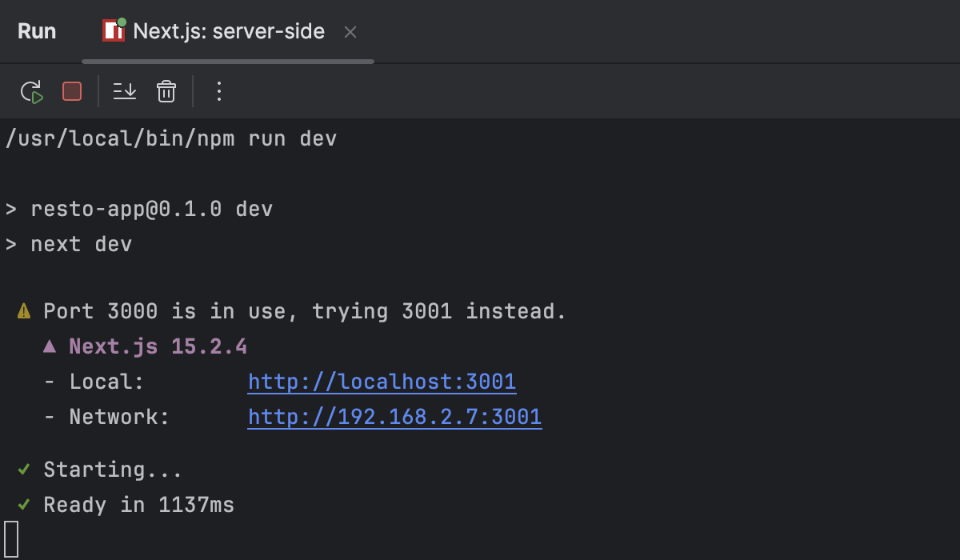Clear all console output with the trash icon
Screen dimensions: 960x560
pos(166,91)
